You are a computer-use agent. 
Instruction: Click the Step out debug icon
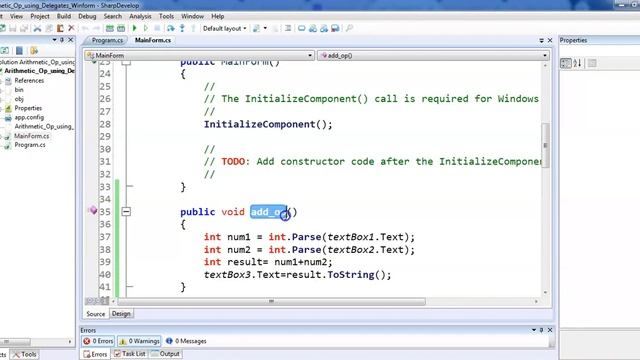click(193, 28)
